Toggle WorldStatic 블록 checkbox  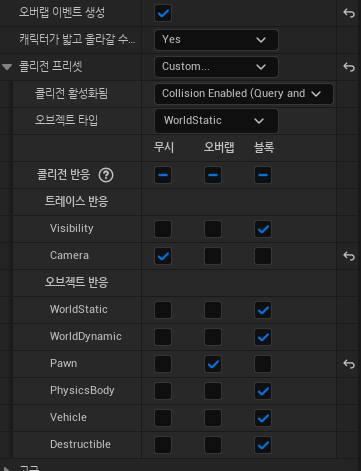coord(263,310)
